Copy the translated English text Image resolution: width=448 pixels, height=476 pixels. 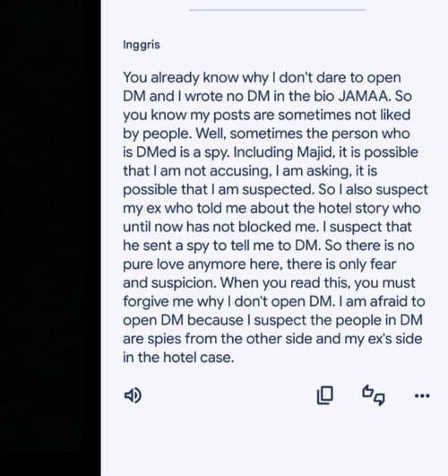click(324, 395)
